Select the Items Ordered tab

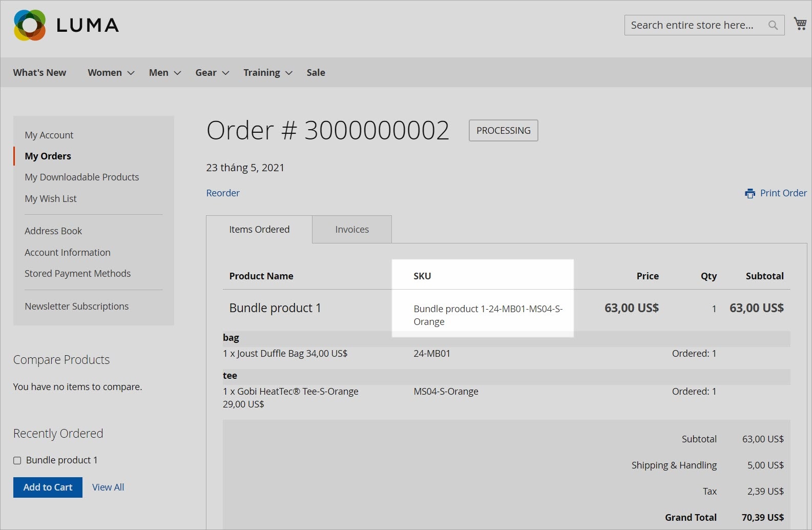pyautogui.click(x=259, y=230)
